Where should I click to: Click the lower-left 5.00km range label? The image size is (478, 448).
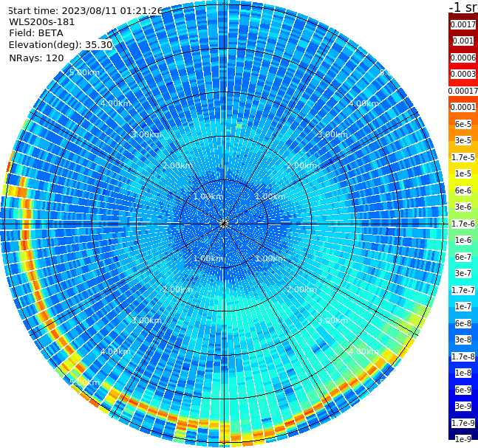point(84,382)
